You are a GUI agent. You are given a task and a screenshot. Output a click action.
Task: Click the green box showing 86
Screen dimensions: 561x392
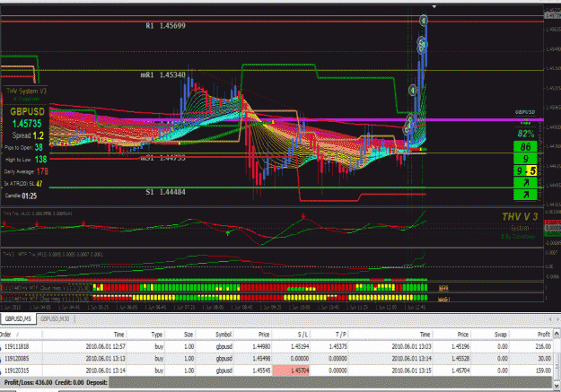tap(525, 146)
